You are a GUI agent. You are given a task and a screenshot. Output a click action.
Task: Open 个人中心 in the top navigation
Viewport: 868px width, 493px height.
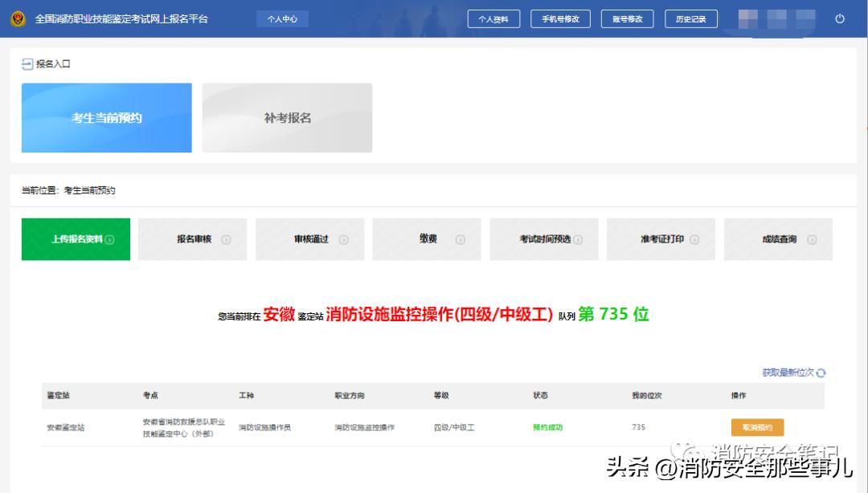pyautogui.click(x=281, y=18)
